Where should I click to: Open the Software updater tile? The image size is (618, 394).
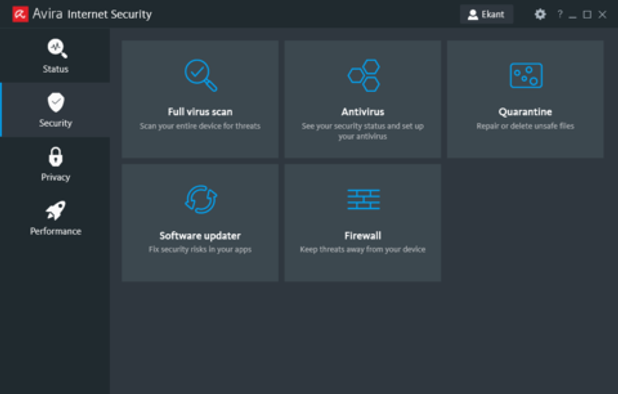coord(200,223)
